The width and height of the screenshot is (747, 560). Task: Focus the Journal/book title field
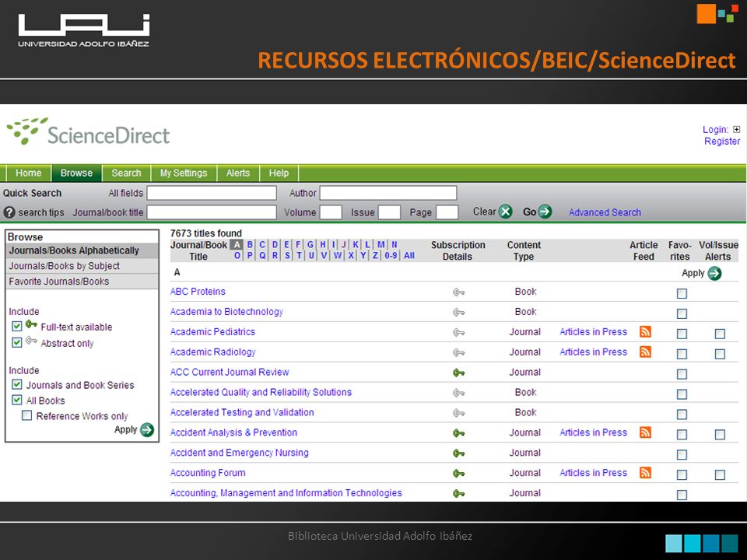coord(212,212)
